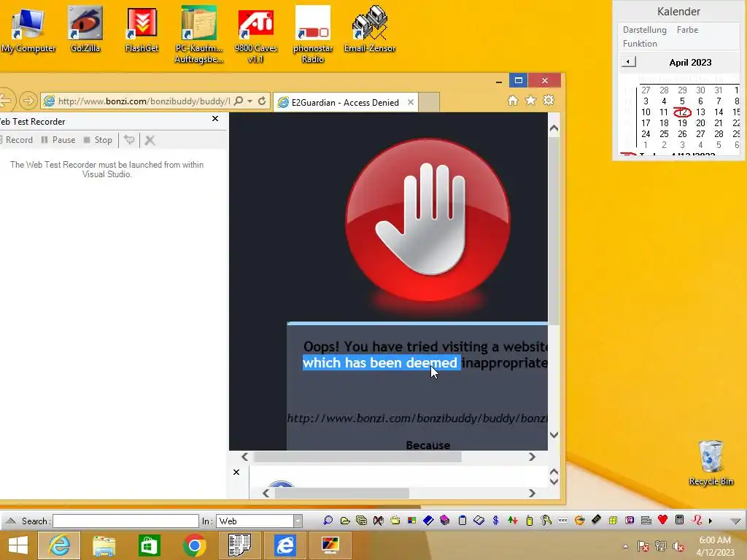Click the colored squares icon on the search toolbar
Image resolution: width=747 pixels, height=560 pixels.
point(411,521)
